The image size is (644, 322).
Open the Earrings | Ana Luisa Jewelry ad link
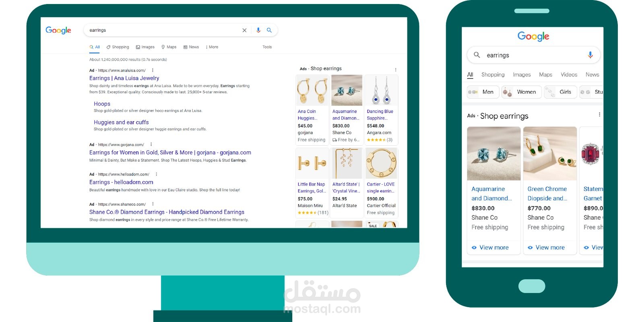click(x=124, y=78)
